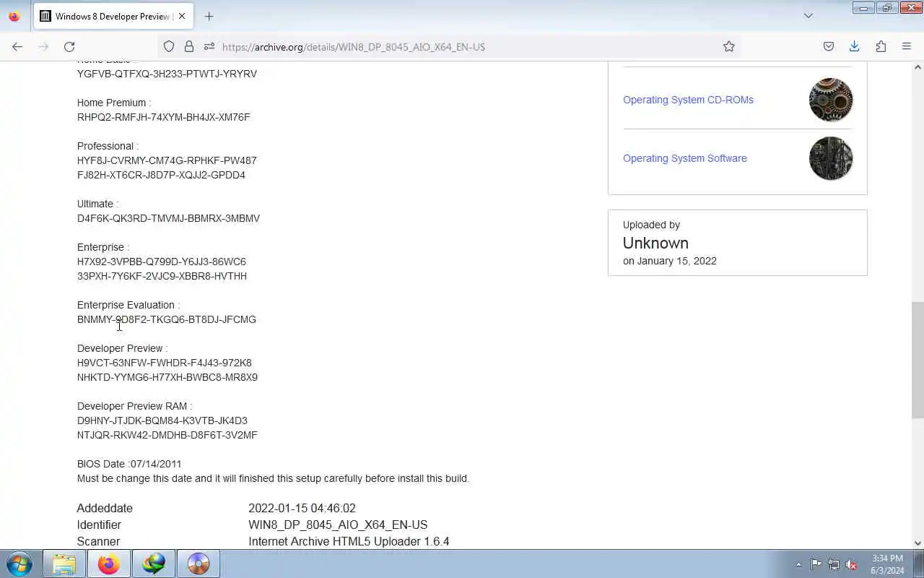Click the network tray icon
The image size is (924, 578).
click(x=834, y=564)
